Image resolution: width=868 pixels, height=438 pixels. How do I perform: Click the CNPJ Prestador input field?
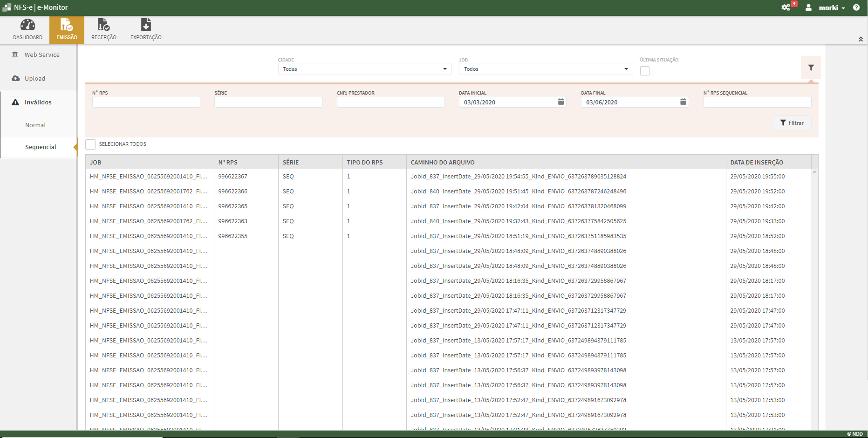coord(390,102)
